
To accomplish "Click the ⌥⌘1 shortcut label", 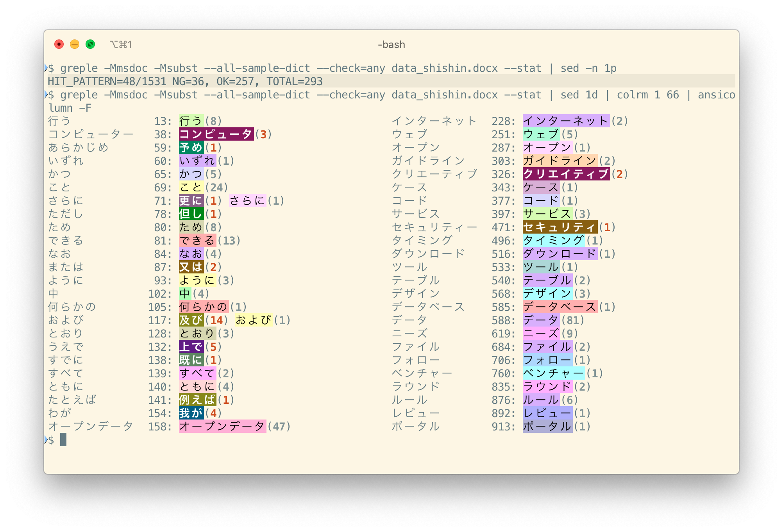I will pyautogui.click(x=121, y=45).
